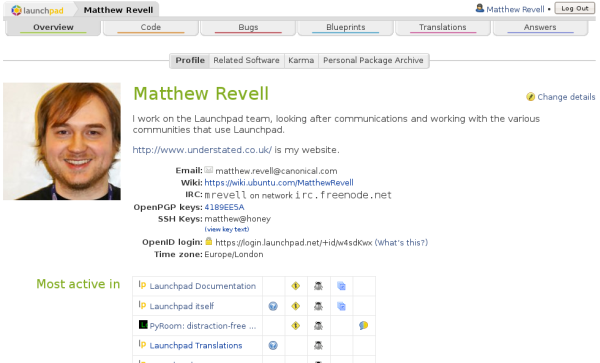This screenshot has height=363, width=600.
Task: Click the Log Out button
Action: point(575,8)
